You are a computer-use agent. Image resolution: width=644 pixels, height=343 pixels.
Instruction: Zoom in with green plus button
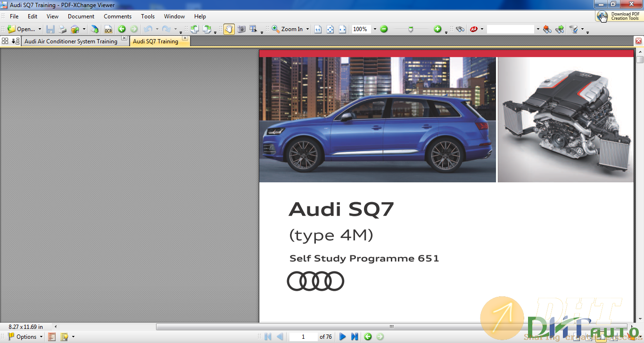(438, 29)
